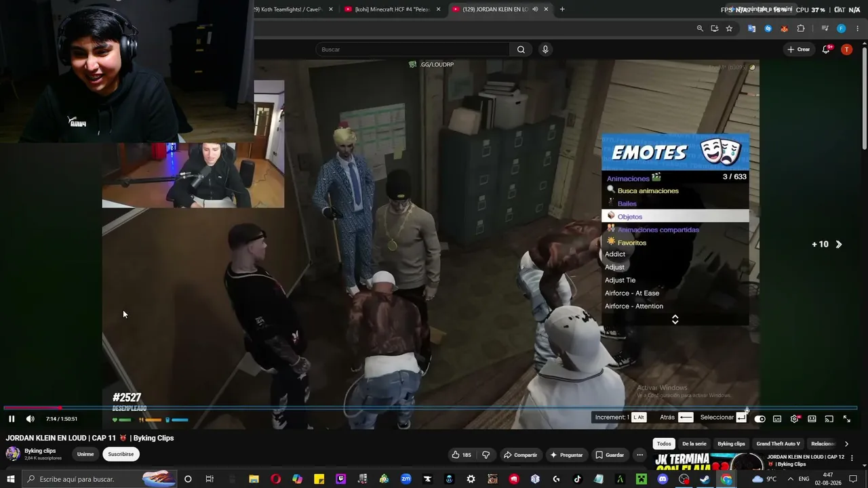Open Discord from the taskbar
Image resolution: width=868 pixels, height=488 pixels.
tap(663, 479)
